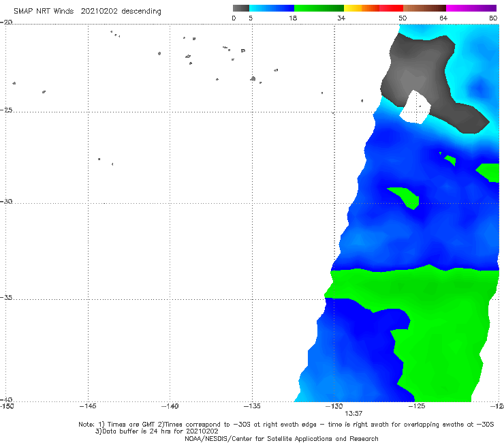Click the color scale label '50'
Image resolution: width=504 pixels, height=443 pixels.
(403, 18)
